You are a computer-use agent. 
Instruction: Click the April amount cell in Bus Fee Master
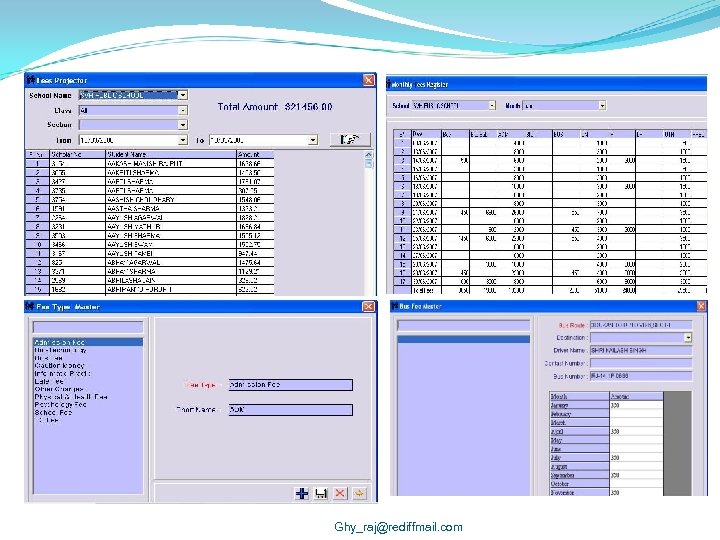point(636,432)
